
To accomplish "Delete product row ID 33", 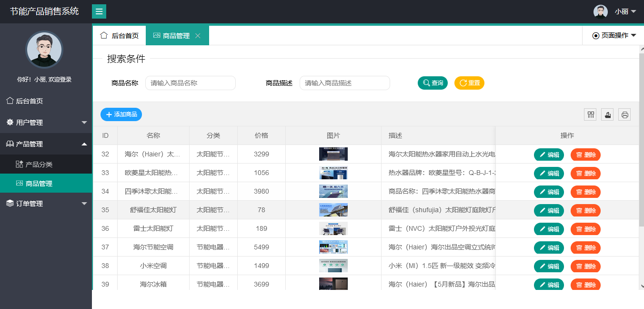I will 585,173.
